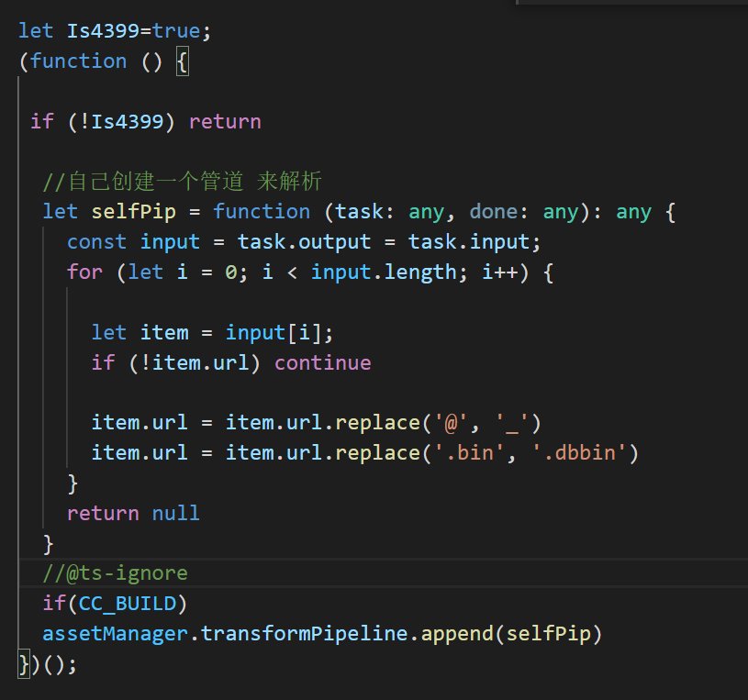Click the '!Is4399' condition text
This screenshot has width=748, height=700.
121,122
